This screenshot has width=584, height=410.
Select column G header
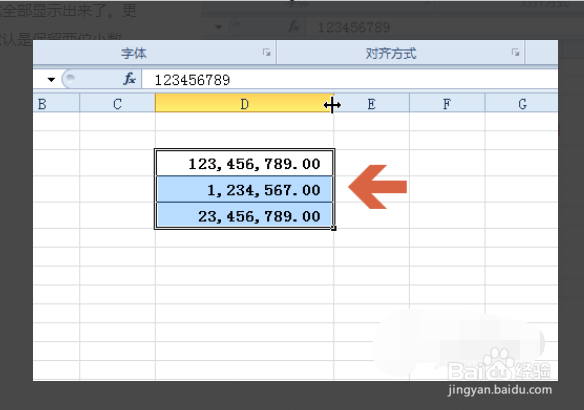(x=521, y=104)
